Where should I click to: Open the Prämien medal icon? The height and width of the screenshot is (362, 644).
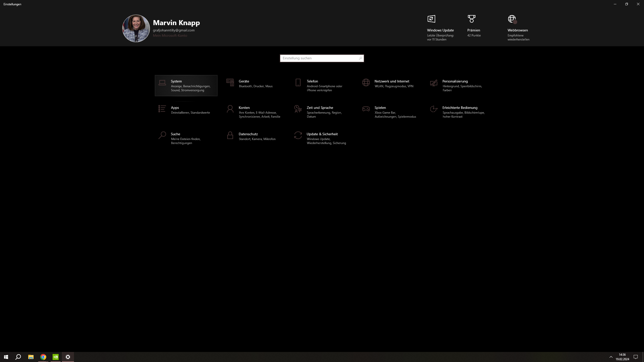coord(471,19)
